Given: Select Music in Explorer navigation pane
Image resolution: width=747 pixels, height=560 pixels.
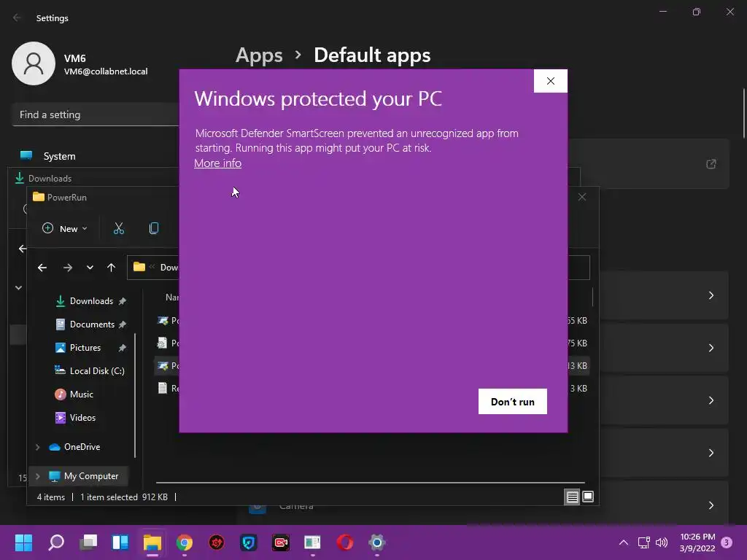Looking at the screenshot, I should [81, 394].
